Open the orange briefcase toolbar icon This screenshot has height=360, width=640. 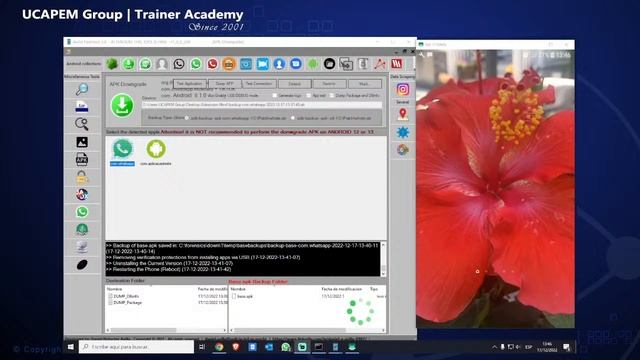[229, 64]
